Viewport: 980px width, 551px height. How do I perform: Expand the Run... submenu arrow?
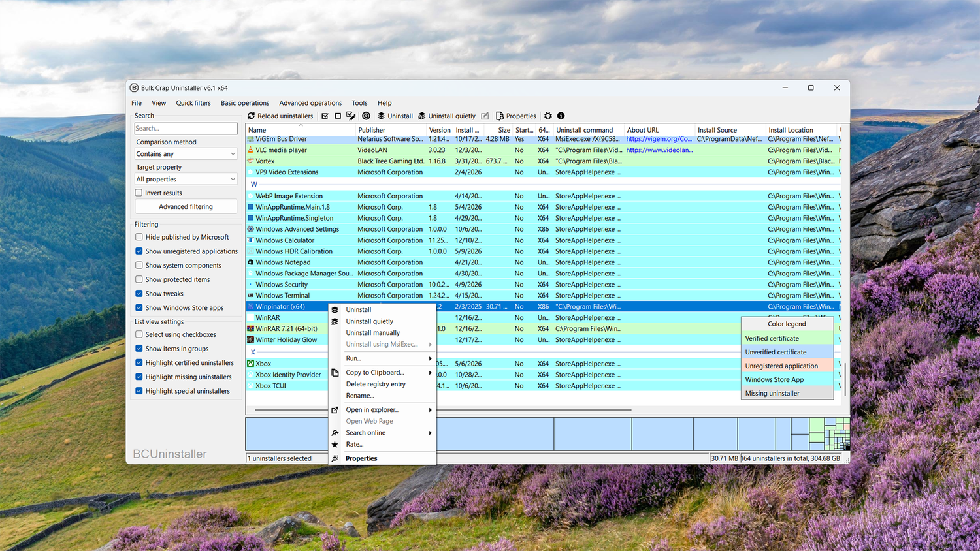430,358
